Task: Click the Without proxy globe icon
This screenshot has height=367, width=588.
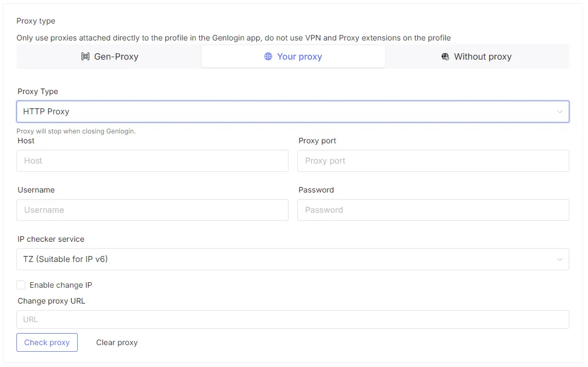Action: pos(445,56)
